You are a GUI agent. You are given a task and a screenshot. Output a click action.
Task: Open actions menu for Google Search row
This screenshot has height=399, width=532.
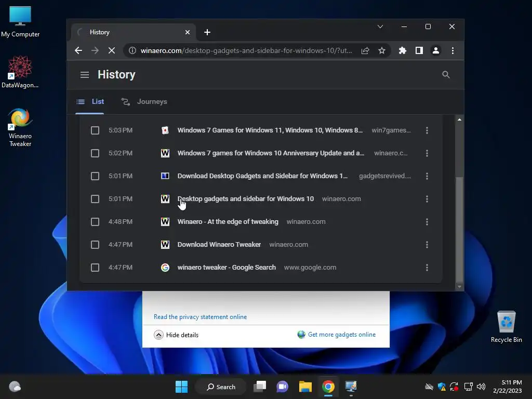click(x=427, y=268)
